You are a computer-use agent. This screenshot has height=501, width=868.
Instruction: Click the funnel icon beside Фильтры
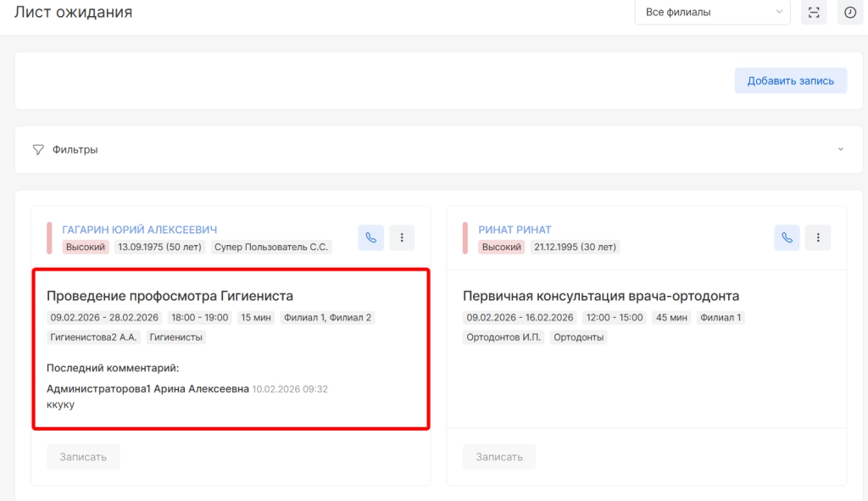[x=38, y=150]
